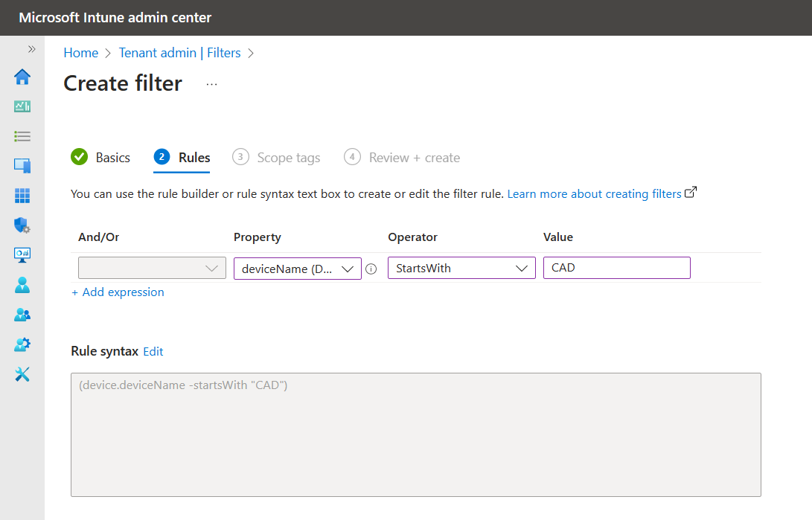Open the Operator dropdown showing StartsWith
The image size is (812, 520).
click(x=461, y=268)
